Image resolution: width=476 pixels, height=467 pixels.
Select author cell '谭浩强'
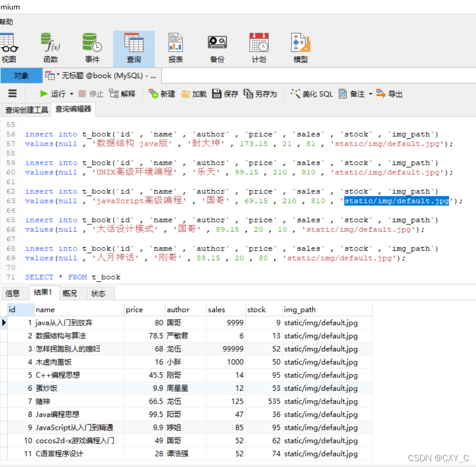tap(185, 454)
